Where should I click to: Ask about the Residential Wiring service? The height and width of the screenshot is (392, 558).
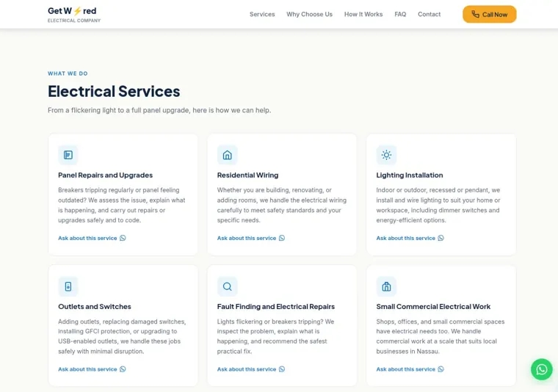(251, 238)
